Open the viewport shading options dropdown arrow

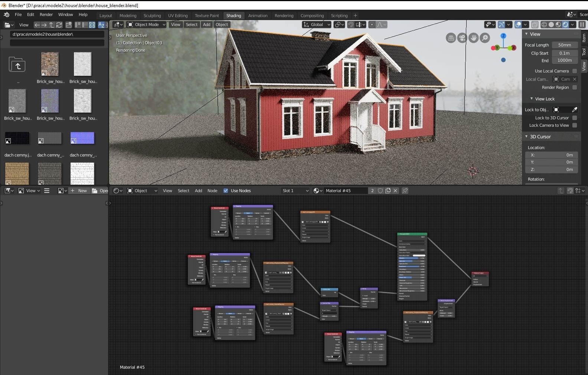(x=573, y=25)
